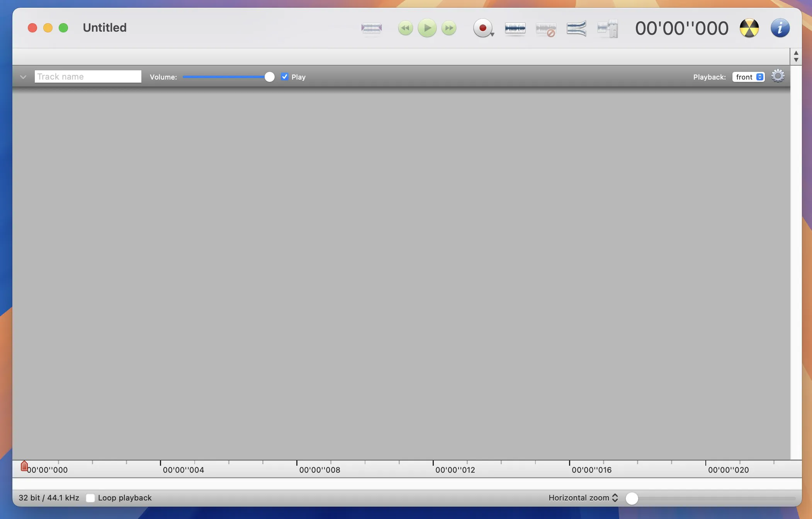Open the Playback front dropdown
Screen dimensions: 812x519
point(748,77)
